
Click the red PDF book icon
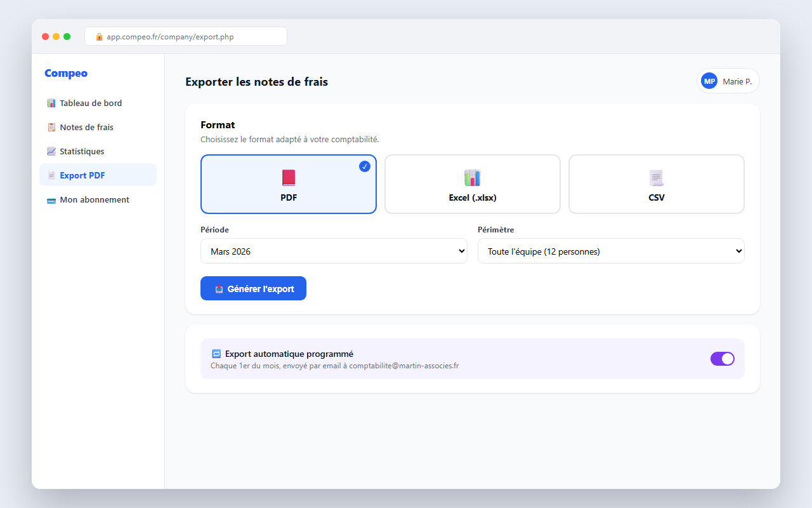click(x=289, y=178)
